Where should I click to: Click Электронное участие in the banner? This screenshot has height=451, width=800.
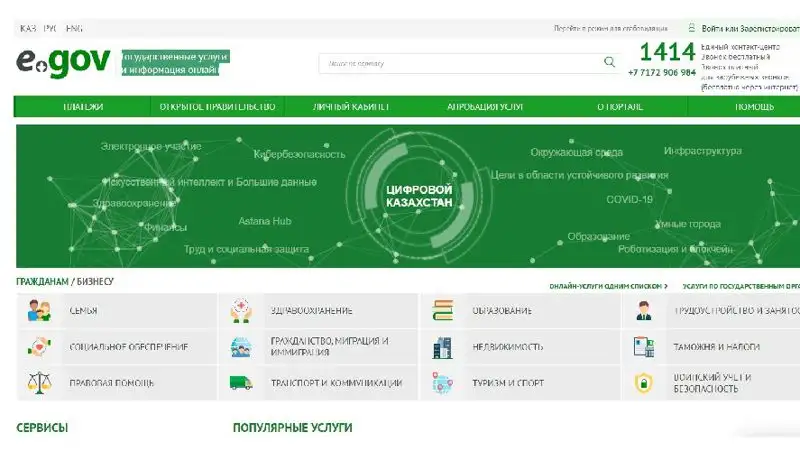151,146
